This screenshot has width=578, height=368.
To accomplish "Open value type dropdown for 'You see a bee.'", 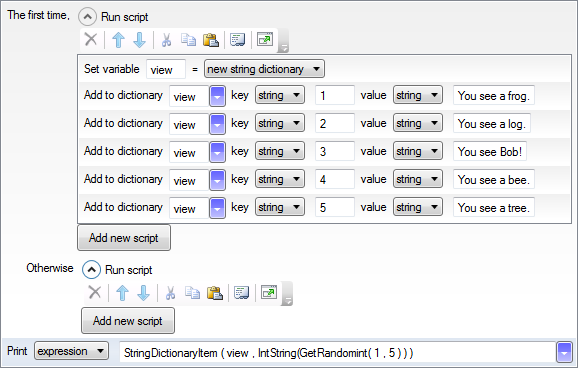I will click(418, 179).
